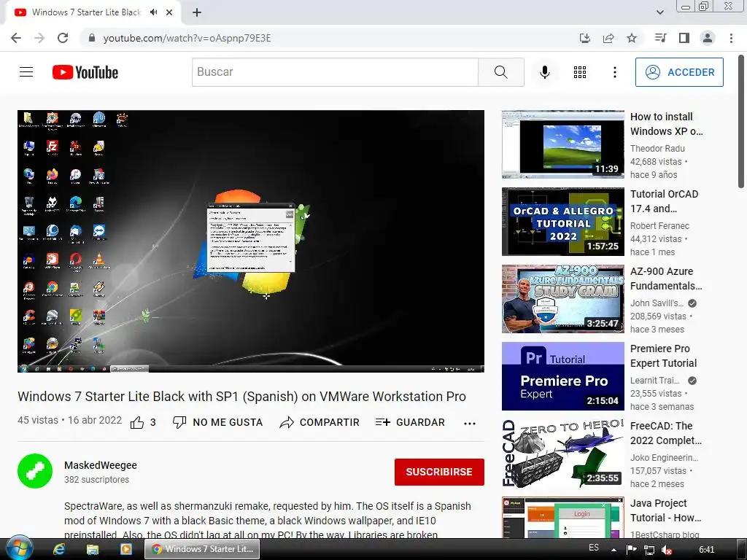Toggle the browser side panel
Screen dimensions: 747x560
(x=684, y=38)
